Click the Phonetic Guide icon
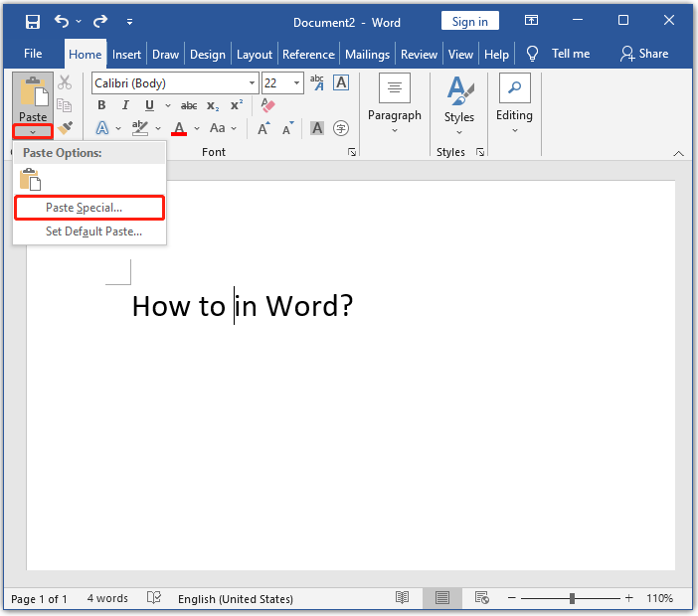This screenshot has height=616, width=698. [317, 82]
